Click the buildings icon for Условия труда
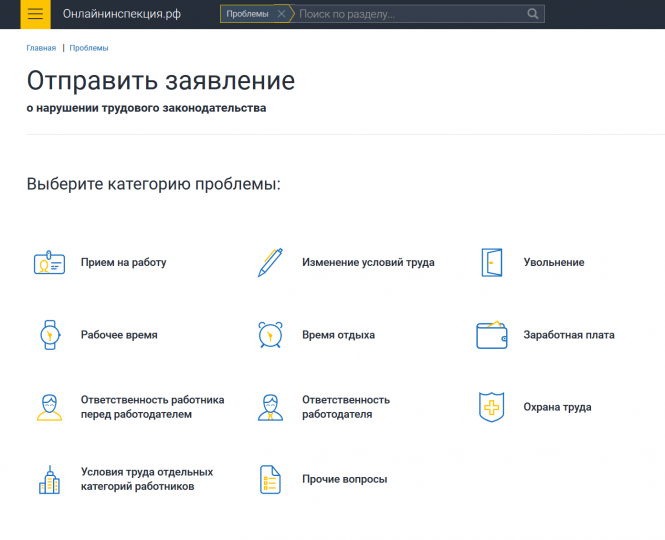The width and height of the screenshot is (665, 540). pyautogui.click(x=49, y=480)
